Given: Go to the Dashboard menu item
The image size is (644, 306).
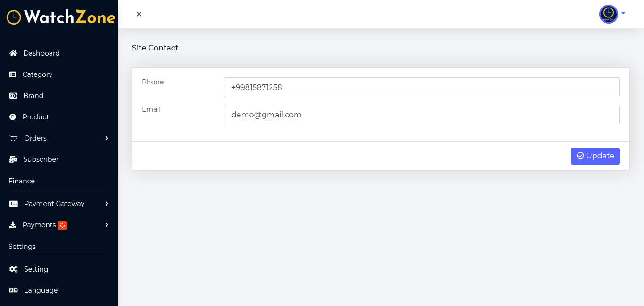Looking at the screenshot, I should point(41,53).
